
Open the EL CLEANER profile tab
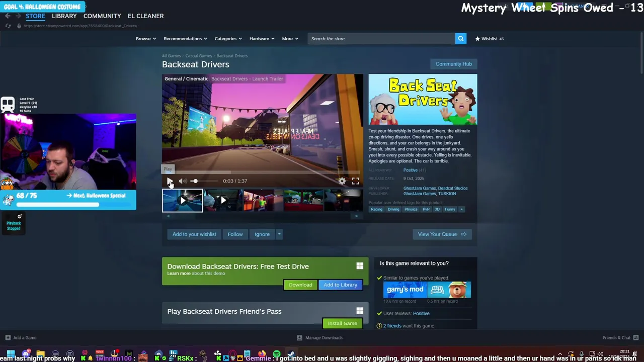[145, 16]
